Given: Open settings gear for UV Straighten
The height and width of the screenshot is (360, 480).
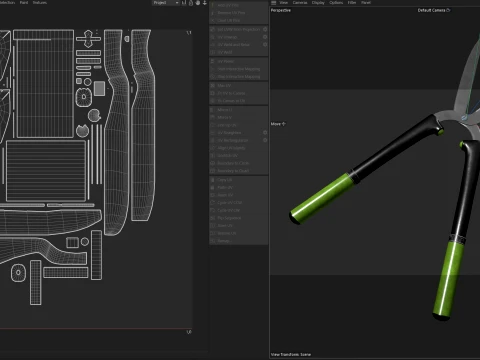Looking at the screenshot, I should click(265, 133).
